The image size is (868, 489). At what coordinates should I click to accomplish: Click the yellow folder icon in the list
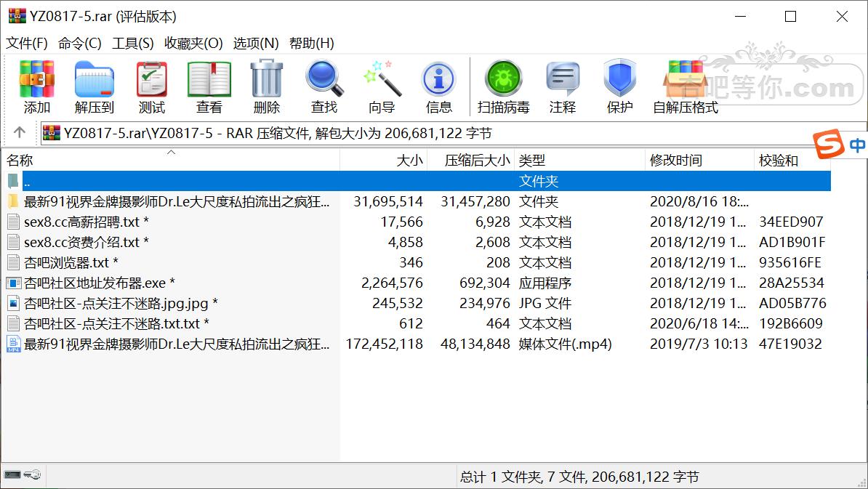(13, 201)
